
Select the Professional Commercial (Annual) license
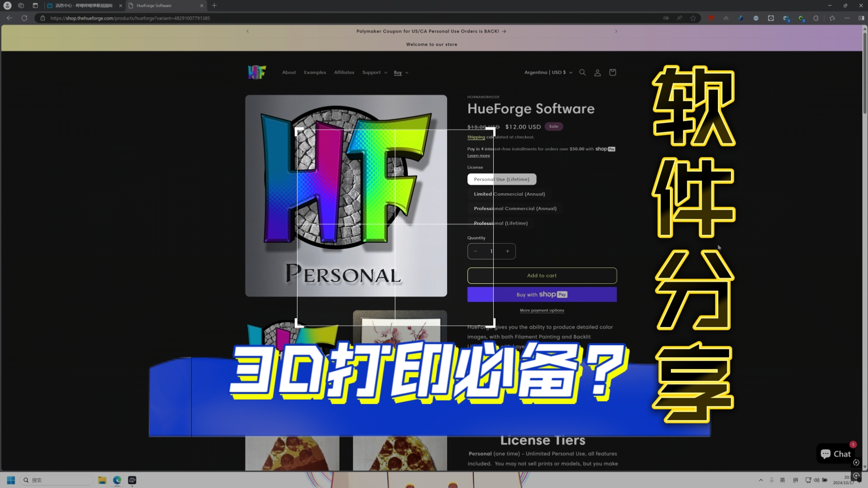coord(515,208)
